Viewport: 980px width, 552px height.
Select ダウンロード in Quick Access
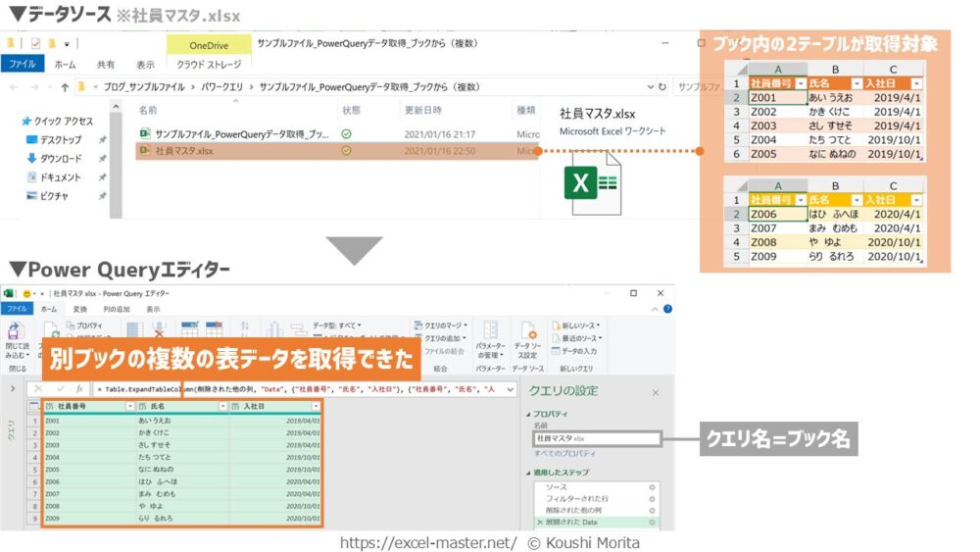tap(61, 159)
